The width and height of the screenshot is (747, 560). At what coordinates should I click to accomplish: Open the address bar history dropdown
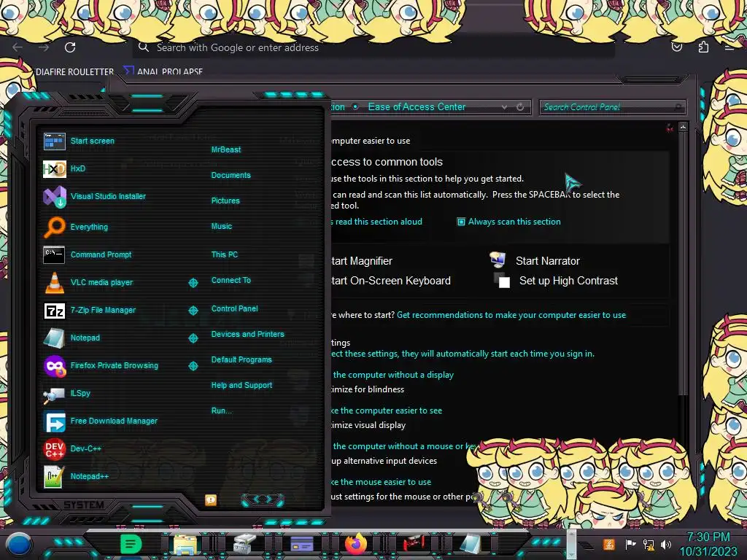[x=504, y=107]
